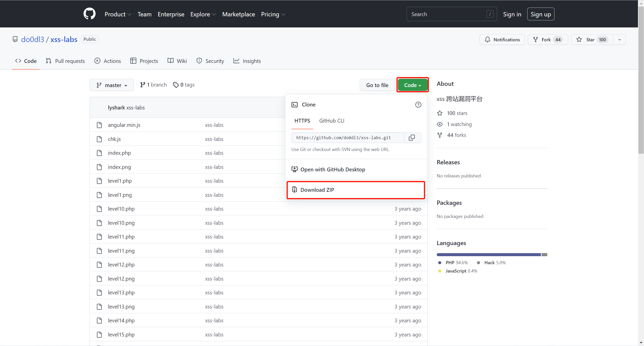Click Open with GitHub Desktop

[x=332, y=170]
